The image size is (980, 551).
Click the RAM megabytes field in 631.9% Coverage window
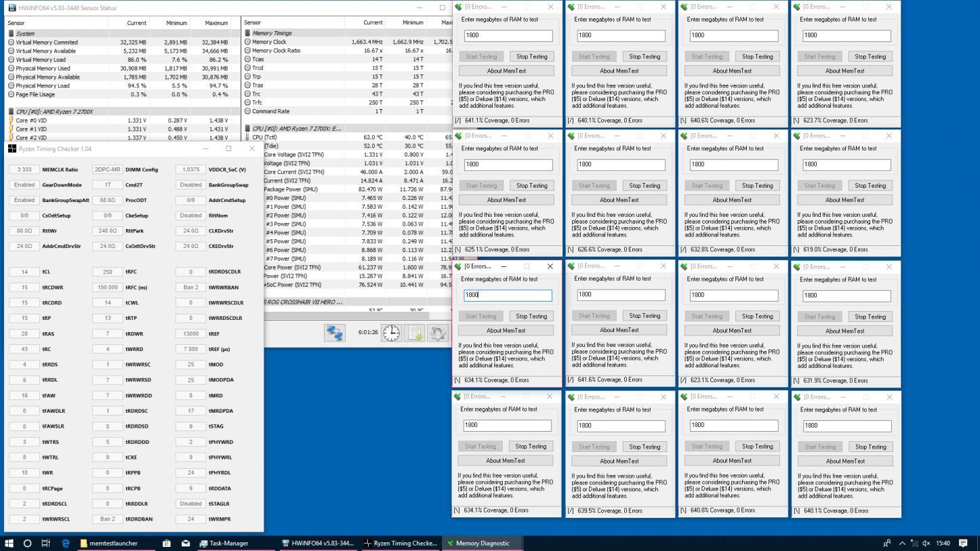pyautogui.click(x=847, y=295)
